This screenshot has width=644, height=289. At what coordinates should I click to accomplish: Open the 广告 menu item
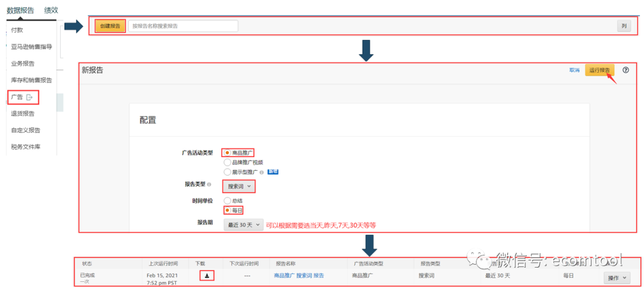17,97
